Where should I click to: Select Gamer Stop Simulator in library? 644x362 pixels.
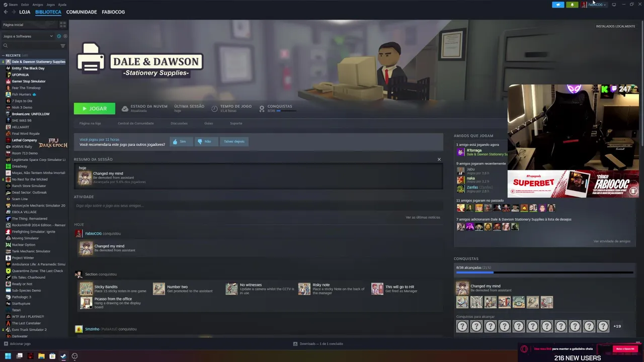(x=29, y=81)
